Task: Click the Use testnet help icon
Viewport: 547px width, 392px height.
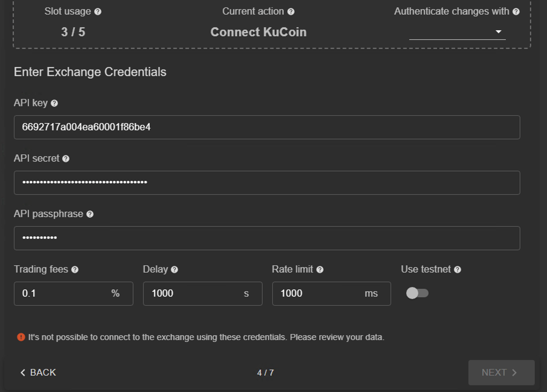Action: click(x=457, y=270)
